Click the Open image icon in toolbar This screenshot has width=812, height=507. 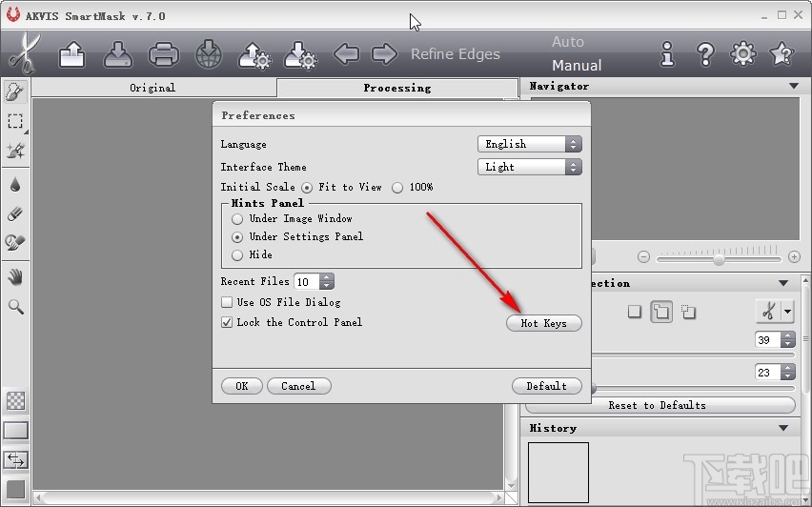click(72, 54)
